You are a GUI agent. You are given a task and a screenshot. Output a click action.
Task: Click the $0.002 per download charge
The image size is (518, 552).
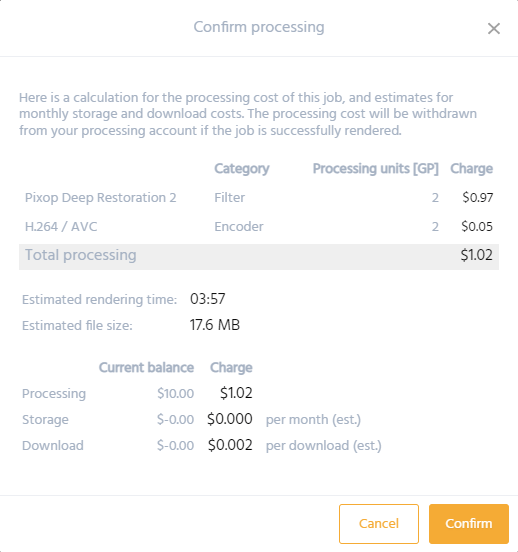click(x=230, y=445)
